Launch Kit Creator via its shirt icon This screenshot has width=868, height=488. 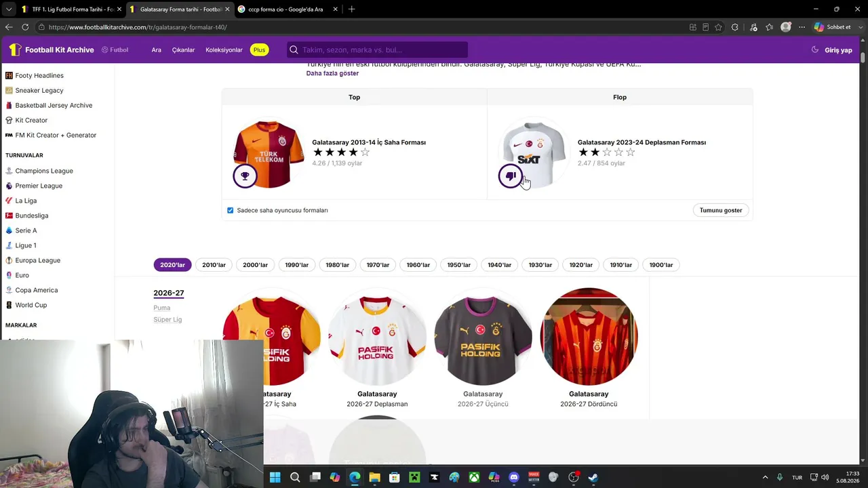(9, 120)
